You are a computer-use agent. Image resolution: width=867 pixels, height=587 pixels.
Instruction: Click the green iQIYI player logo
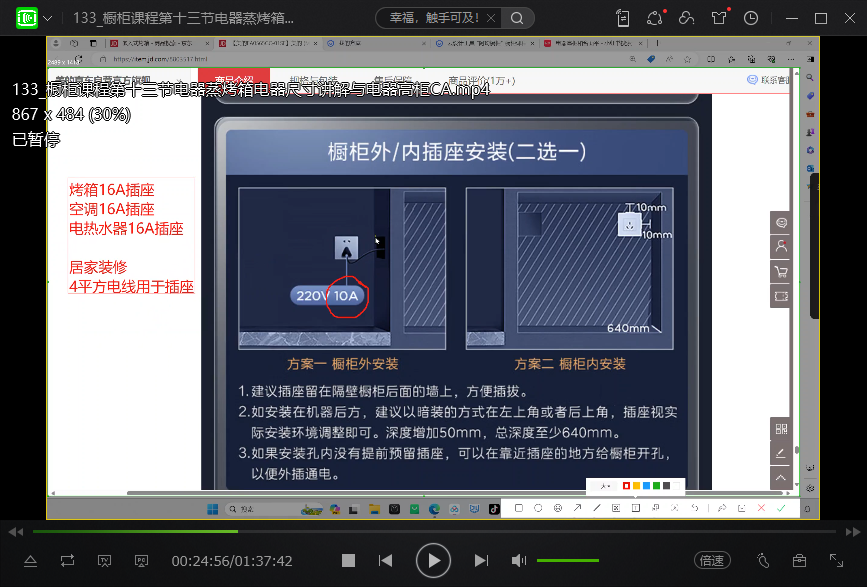[x=27, y=18]
